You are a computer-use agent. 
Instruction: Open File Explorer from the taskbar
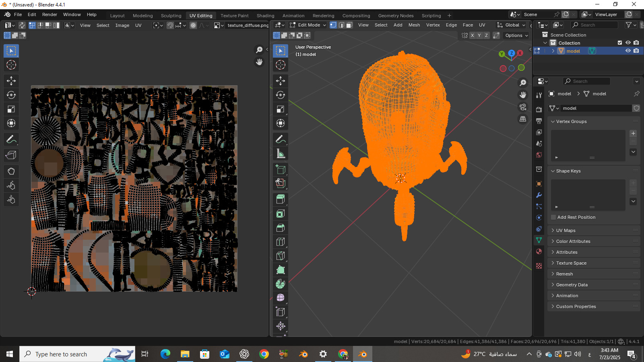coord(185,354)
